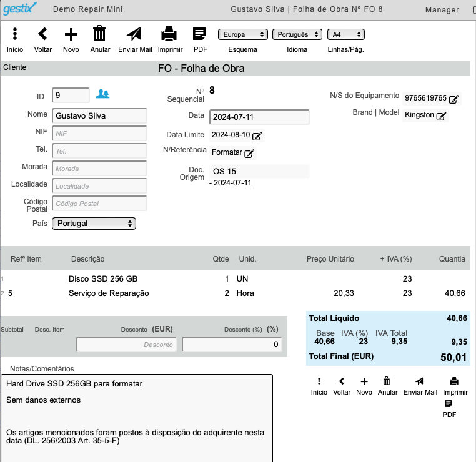The height and width of the screenshot is (462, 476).
Task: Click the Desconto percent field
Action: [232, 344]
